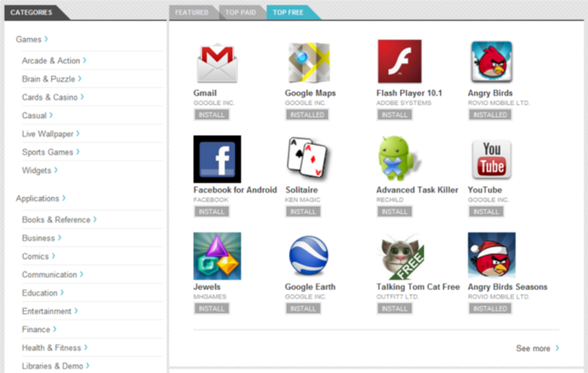The image size is (588, 373).
Task: Switch to the Top Paid tab
Action: [240, 12]
